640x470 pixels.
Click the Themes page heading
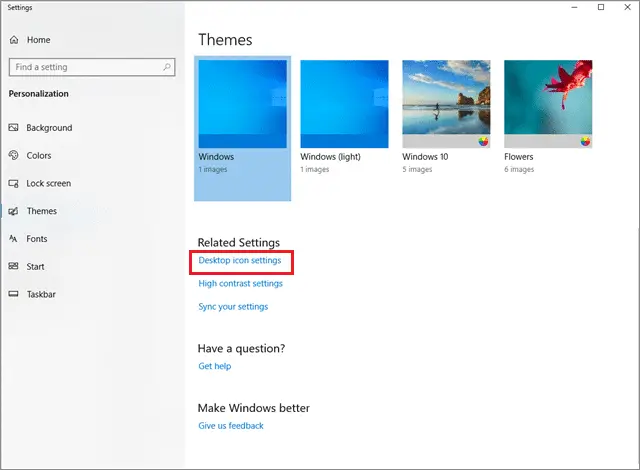click(x=225, y=40)
